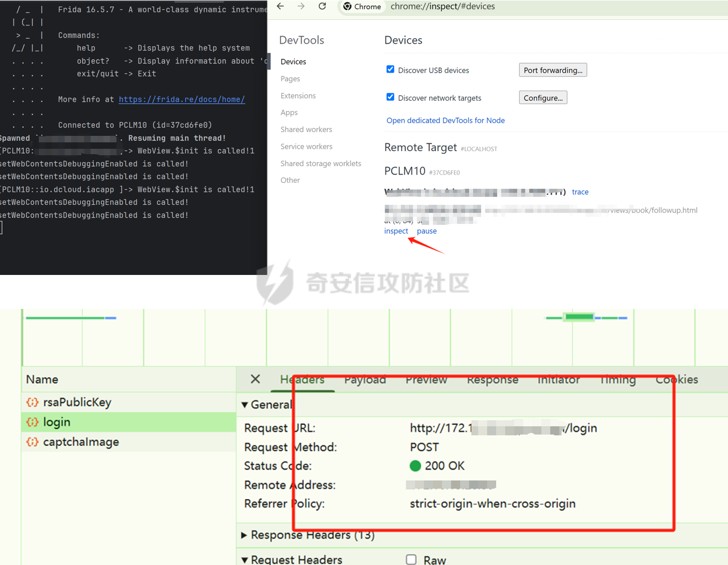Select Shared workers in sidebar

point(306,129)
